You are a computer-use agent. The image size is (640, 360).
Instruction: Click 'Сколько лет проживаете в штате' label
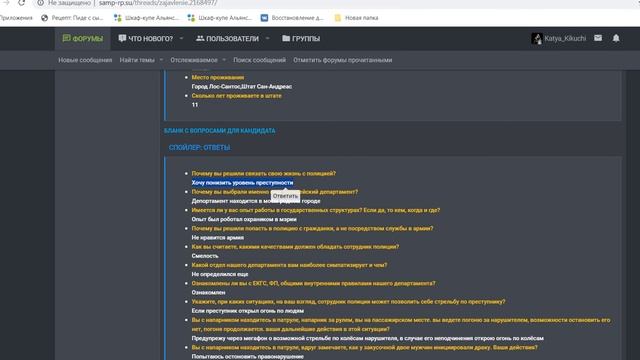236,96
